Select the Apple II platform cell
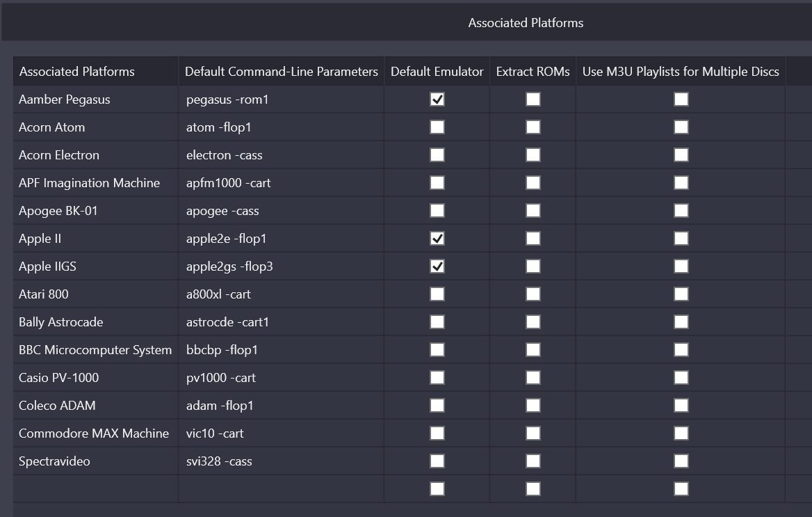Screen dimensions: 812x517 [96, 239]
